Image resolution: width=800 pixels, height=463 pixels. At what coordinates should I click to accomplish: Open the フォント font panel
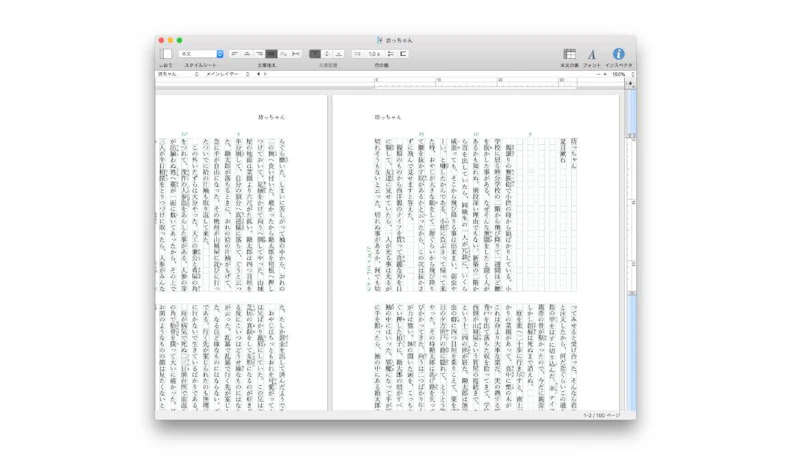coord(591,54)
